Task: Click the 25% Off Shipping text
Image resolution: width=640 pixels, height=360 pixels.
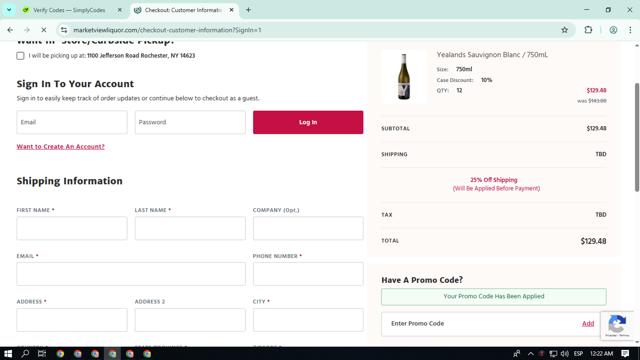Action: (493, 180)
